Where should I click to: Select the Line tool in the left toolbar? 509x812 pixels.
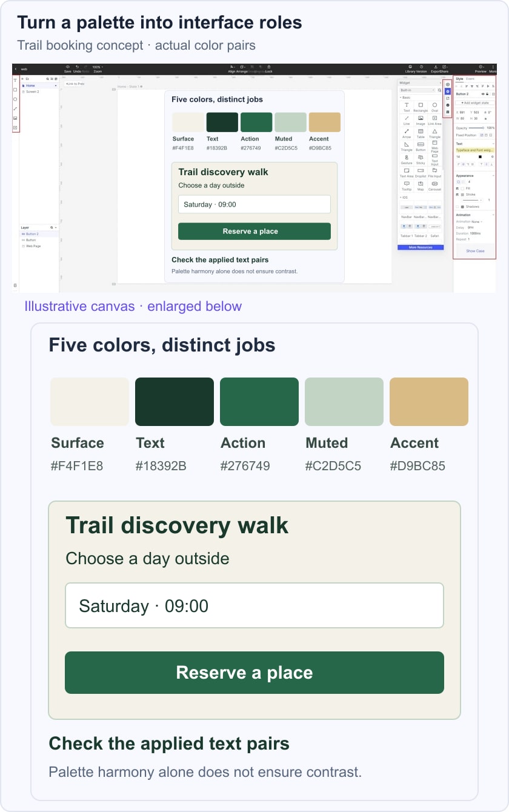[15, 108]
